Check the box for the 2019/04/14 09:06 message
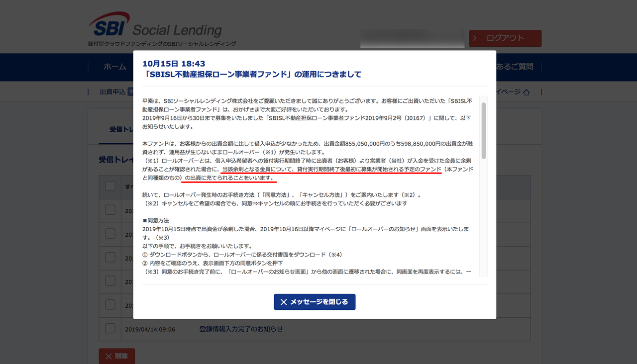The image size is (637, 364). [110, 328]
